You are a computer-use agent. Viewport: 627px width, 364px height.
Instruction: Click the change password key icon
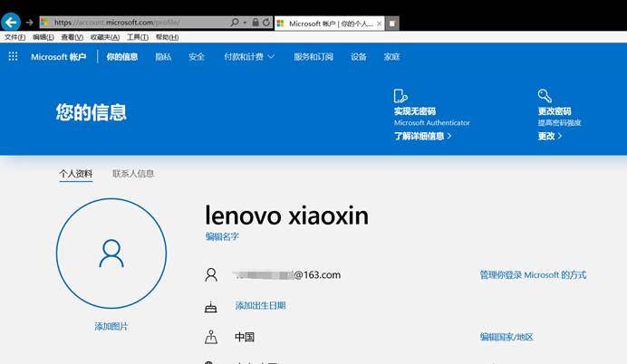(x=545, y=96)
